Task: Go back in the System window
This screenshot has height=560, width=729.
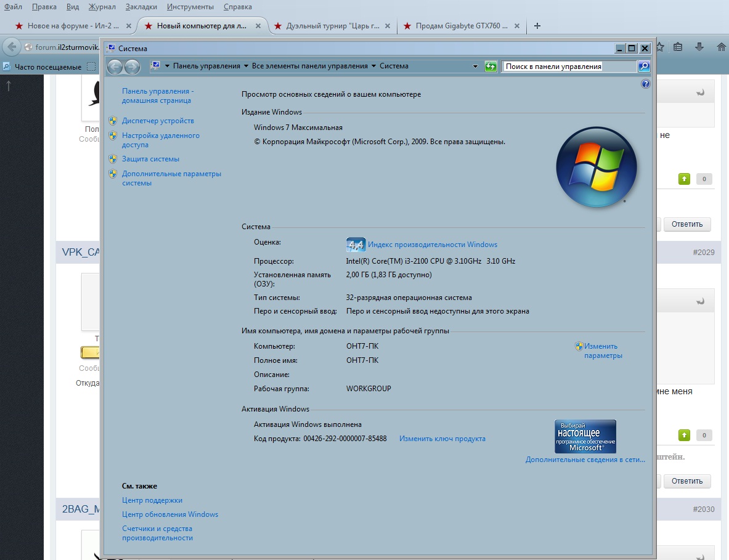Action: pos(115,67)
